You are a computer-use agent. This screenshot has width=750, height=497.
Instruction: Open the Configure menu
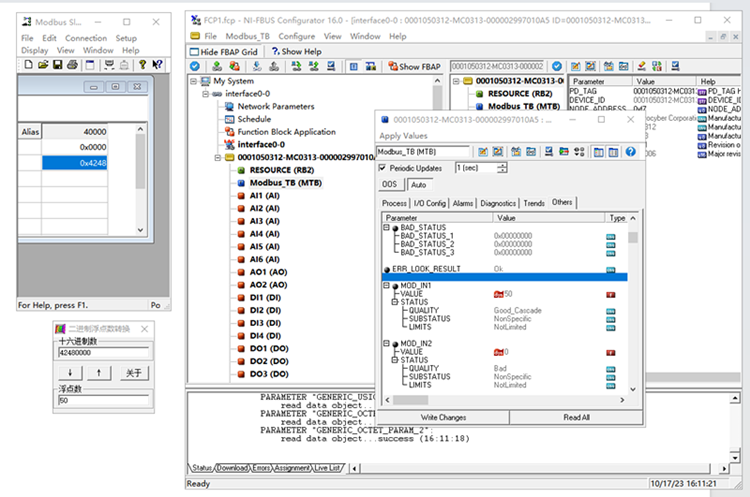pyautogui.click(x=297, y=36)
